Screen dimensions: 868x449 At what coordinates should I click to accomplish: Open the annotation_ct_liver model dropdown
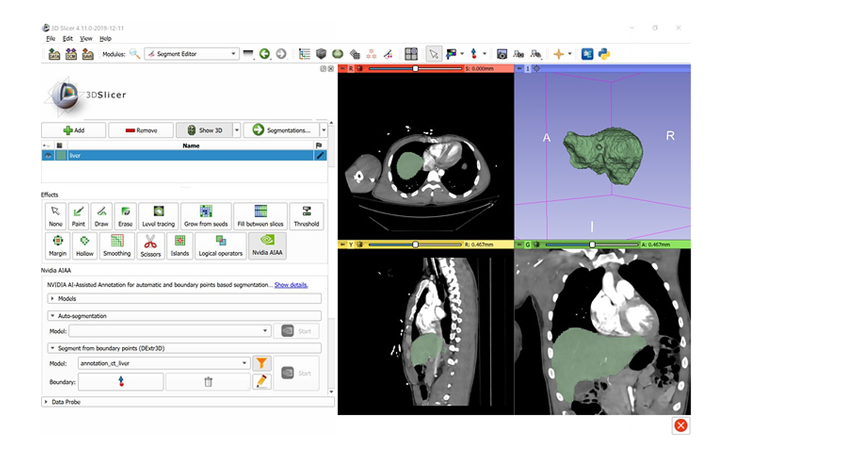click(x=164, y=363)
